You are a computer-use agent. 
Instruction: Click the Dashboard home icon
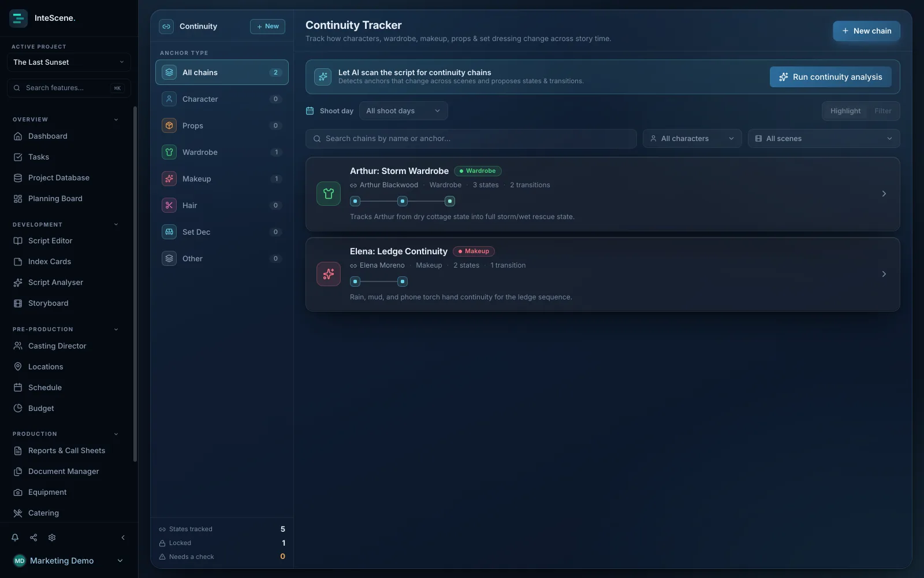(18, 136)
